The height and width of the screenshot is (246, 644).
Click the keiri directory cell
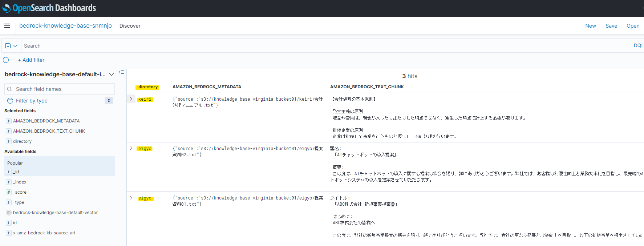pos(145,99)
